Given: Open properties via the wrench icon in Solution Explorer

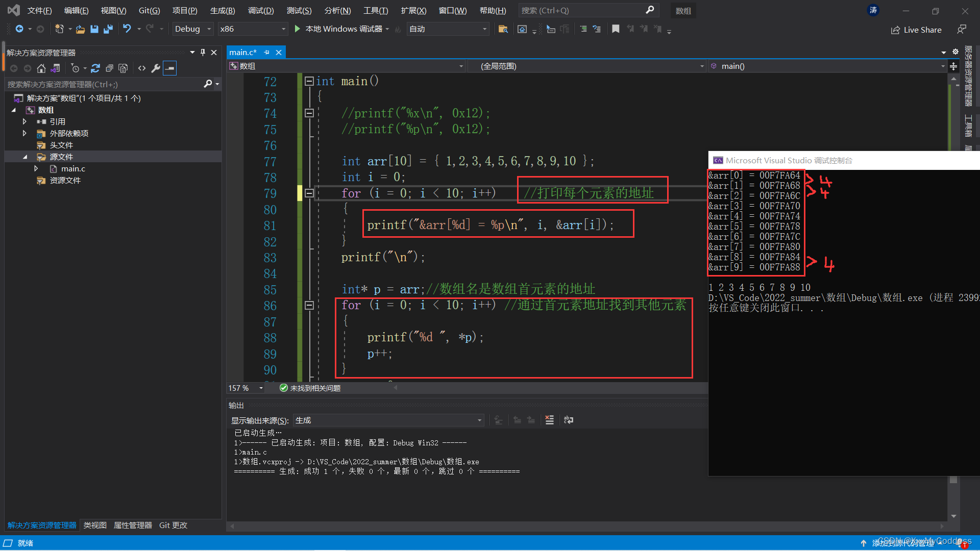Looking at the screenshot, I should point(156,68).
